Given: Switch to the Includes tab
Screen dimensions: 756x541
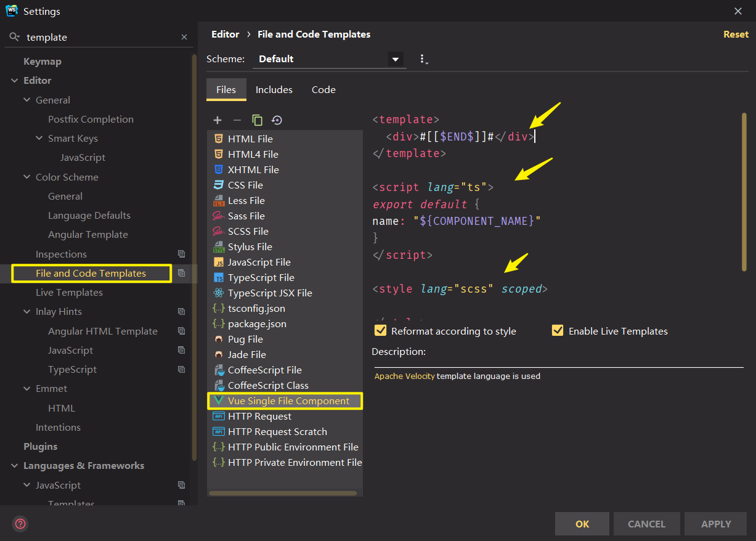Looking at the screenshot, I should tap(274, 89).
